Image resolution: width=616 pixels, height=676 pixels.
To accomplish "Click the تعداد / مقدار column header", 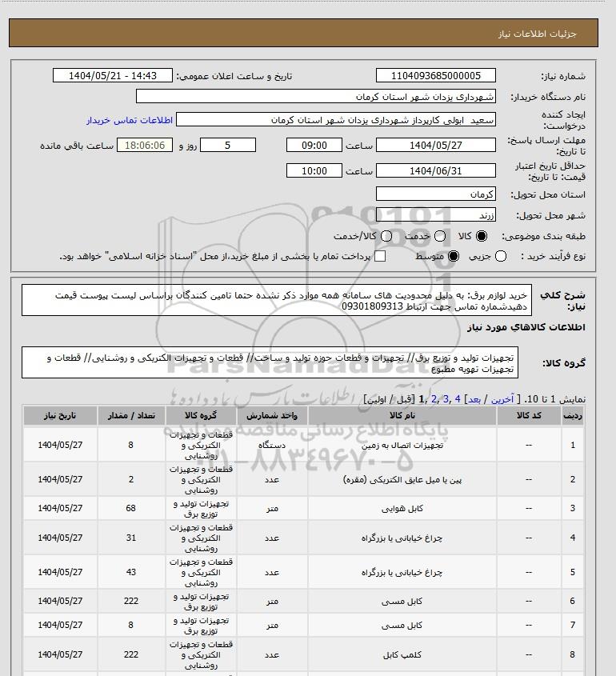I will (131, 415).
